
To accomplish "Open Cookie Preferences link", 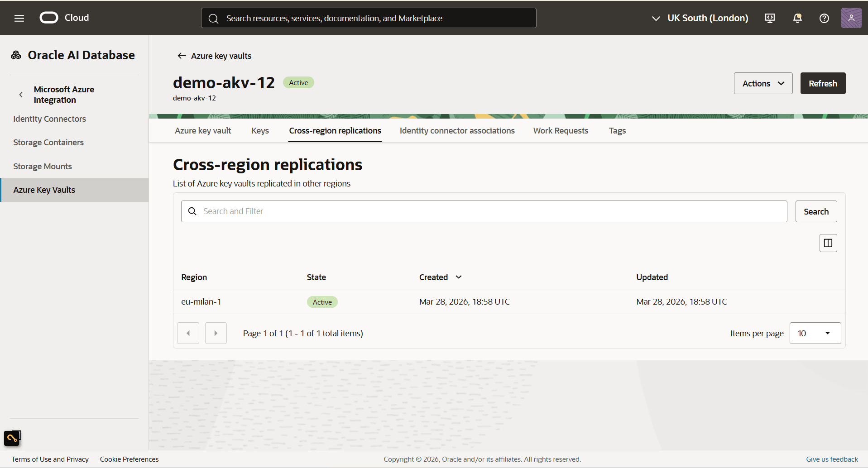I will click(129, 459).
